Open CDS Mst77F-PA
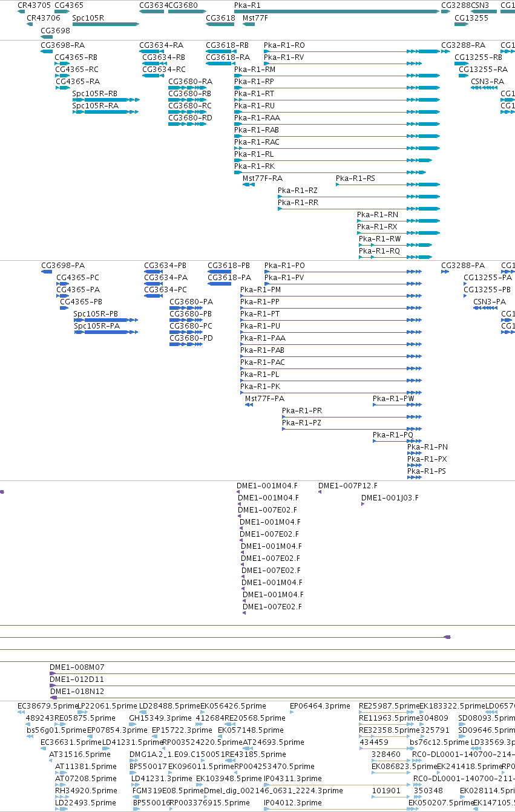 [x=264, y=398]
